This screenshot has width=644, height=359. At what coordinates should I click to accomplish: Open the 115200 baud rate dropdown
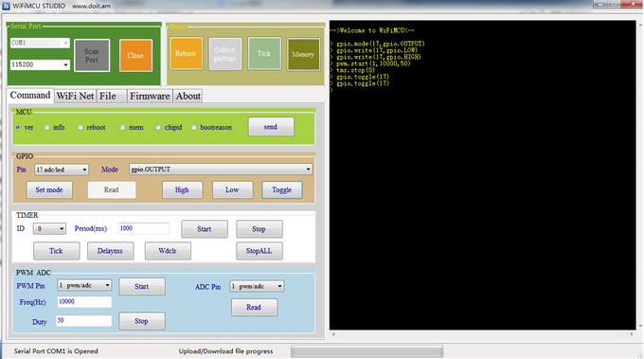click(40, 64)
